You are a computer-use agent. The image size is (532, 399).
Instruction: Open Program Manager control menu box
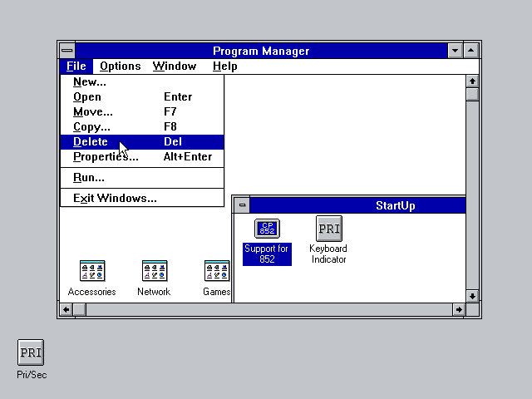67,51
